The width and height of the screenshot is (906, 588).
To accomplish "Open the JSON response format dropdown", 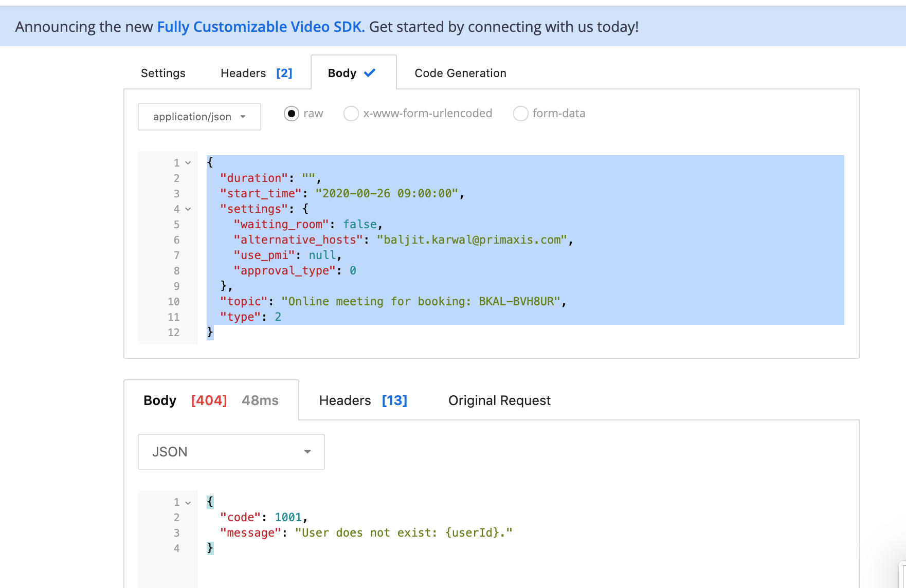I will 231,452.
